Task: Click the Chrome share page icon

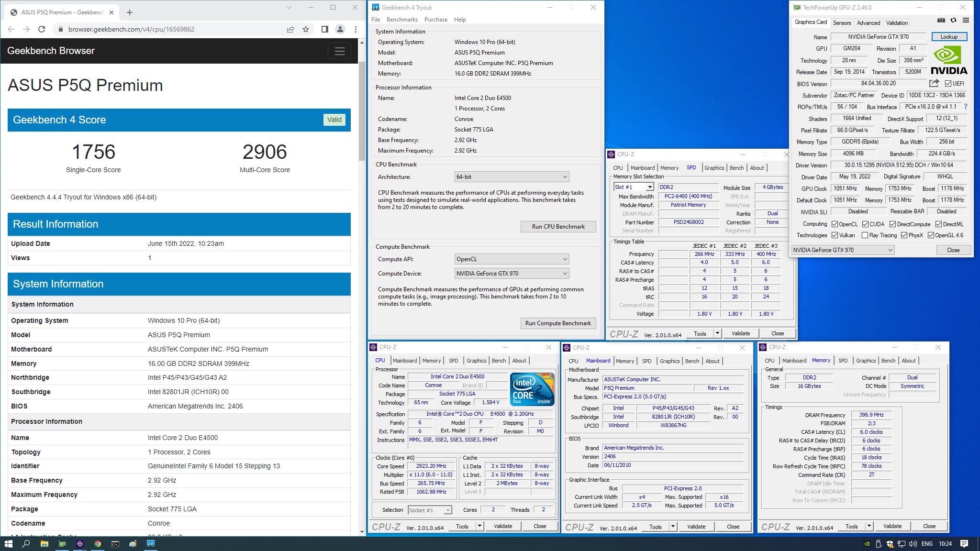Action: tap(290, 29)
